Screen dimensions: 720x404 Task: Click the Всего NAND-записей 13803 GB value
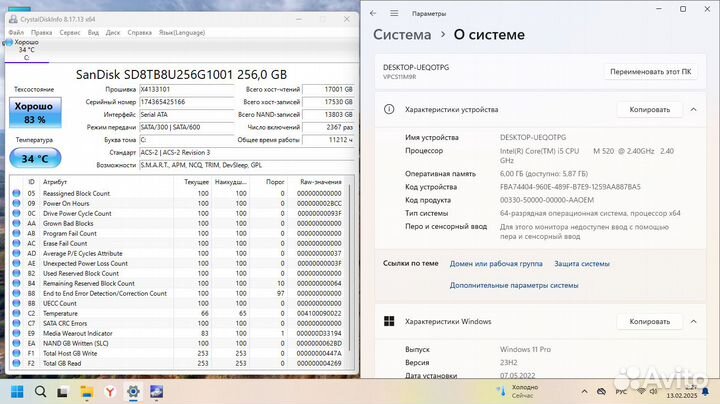pyautogui.click(x=328, y=115)
